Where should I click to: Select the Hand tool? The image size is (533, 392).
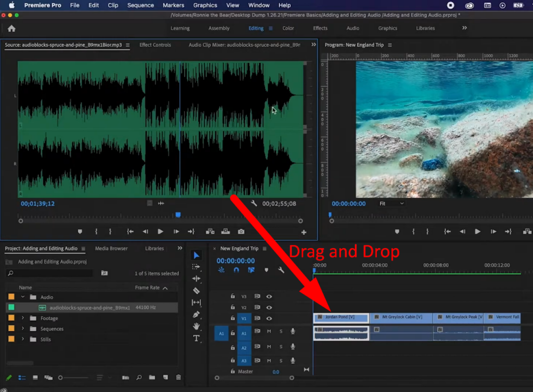pos(196,326)
